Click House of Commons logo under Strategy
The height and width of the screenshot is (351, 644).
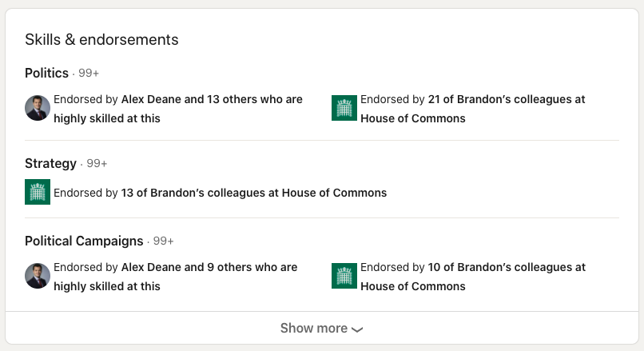(x=38, y=192)
